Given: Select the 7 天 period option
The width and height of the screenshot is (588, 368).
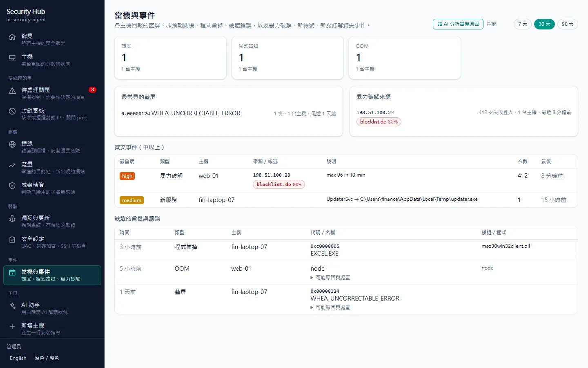Looking at the screenshot, I should pyautogui.click(x=523, y=24).
